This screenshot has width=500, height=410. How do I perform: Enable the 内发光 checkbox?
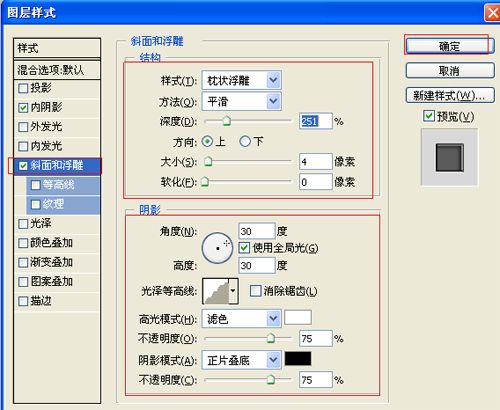point(23,146)
